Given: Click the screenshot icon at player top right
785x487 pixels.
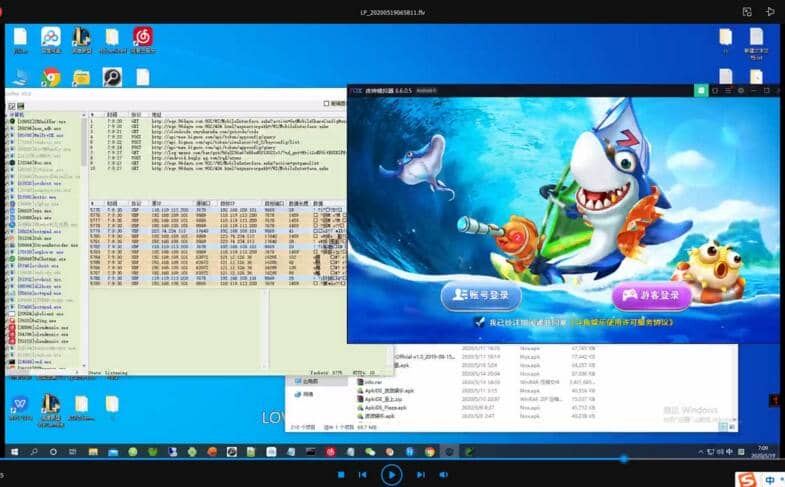Looking at the screenshot, I should 747,12.
